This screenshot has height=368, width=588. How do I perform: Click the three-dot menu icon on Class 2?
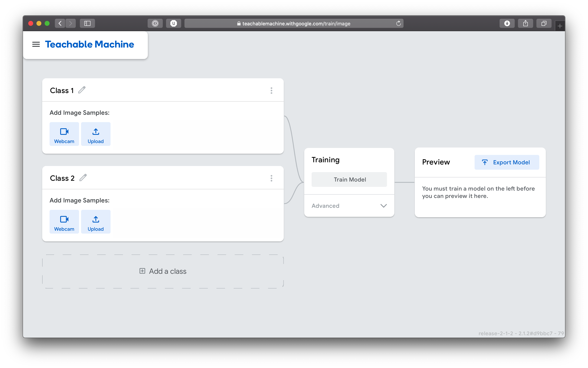(x=271, y=178)
